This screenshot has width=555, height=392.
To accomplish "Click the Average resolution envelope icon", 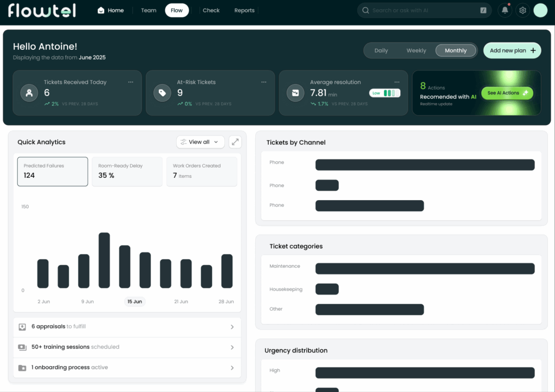I will coord(295,93).
